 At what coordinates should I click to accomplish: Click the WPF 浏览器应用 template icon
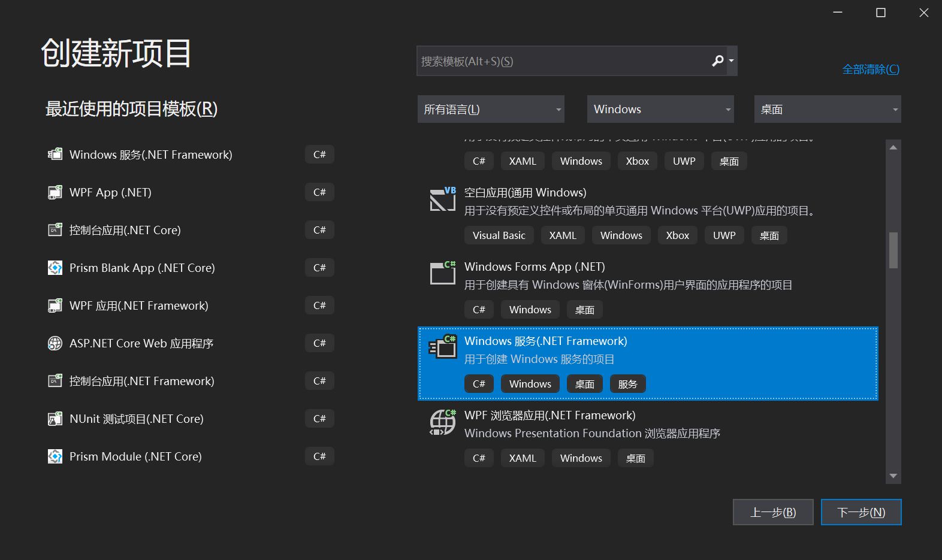coord(443,422)
